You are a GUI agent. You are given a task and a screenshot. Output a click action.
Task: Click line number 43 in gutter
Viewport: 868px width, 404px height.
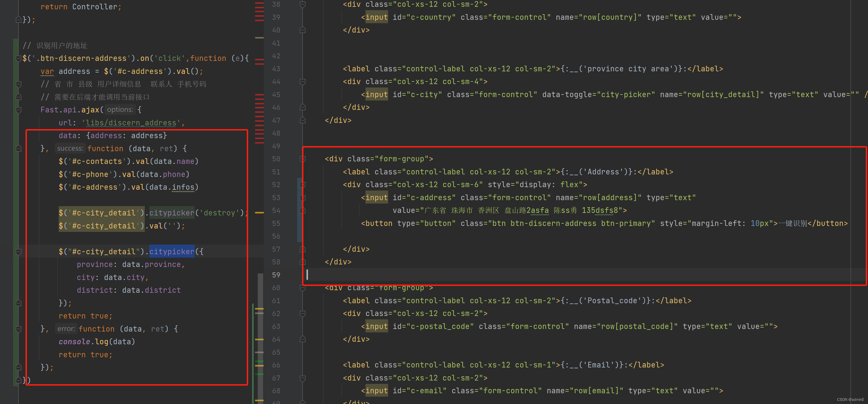276,69
